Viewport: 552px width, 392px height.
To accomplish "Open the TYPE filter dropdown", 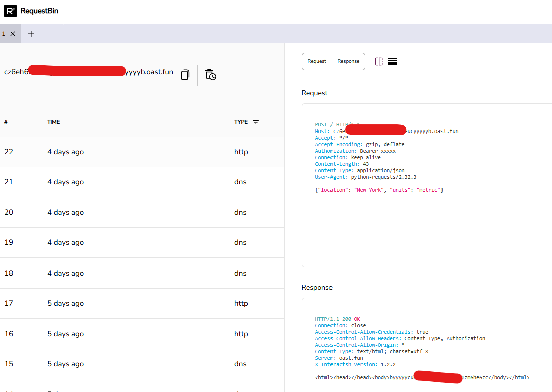I will click(256, 122).
